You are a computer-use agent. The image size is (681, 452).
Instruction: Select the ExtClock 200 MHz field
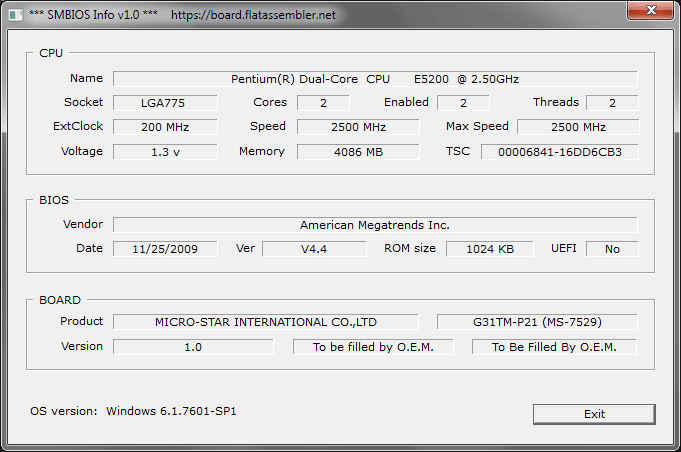click(x=165, y=127)
